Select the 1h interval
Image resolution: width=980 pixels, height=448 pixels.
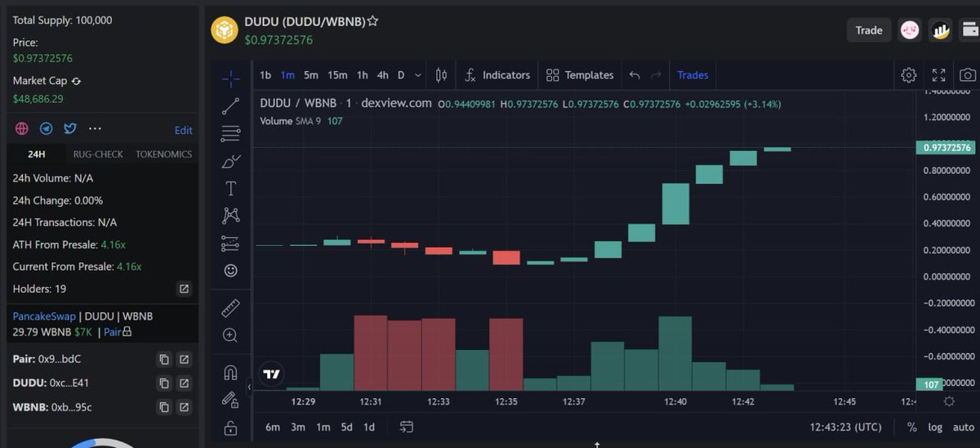pos(362,75)
